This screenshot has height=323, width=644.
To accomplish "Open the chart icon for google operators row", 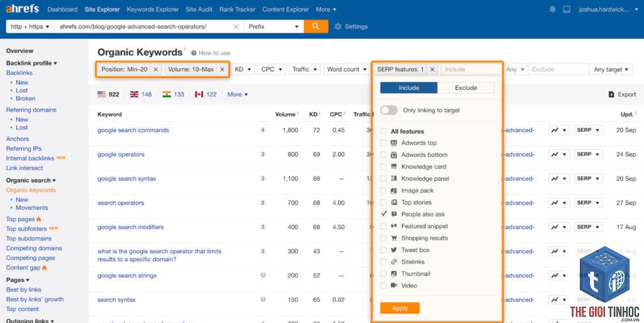I will [559, 154].
